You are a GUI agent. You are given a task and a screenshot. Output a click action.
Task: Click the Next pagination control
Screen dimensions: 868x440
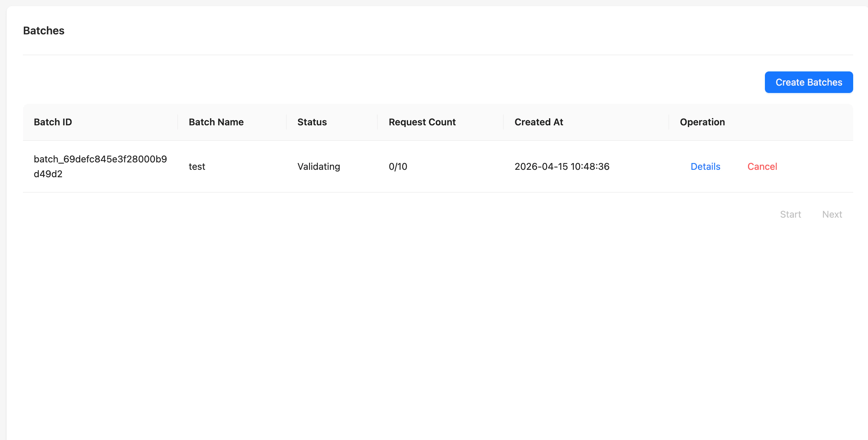832,214
